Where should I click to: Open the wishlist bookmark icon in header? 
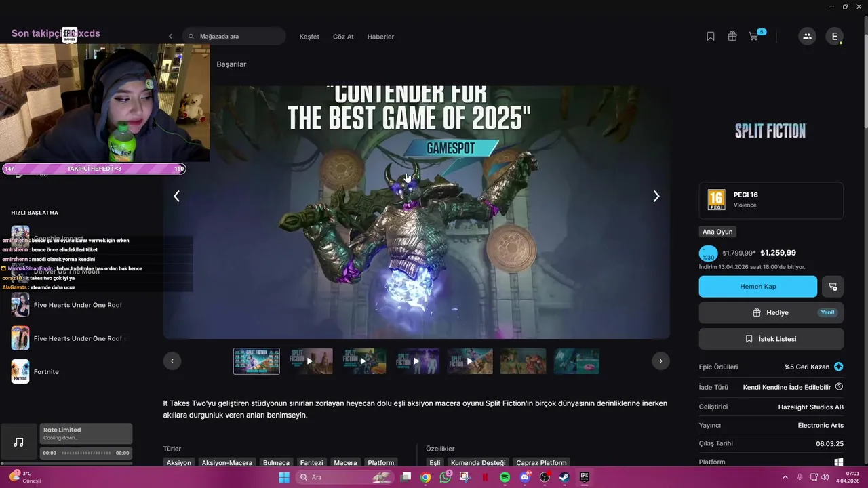(711, 37)
